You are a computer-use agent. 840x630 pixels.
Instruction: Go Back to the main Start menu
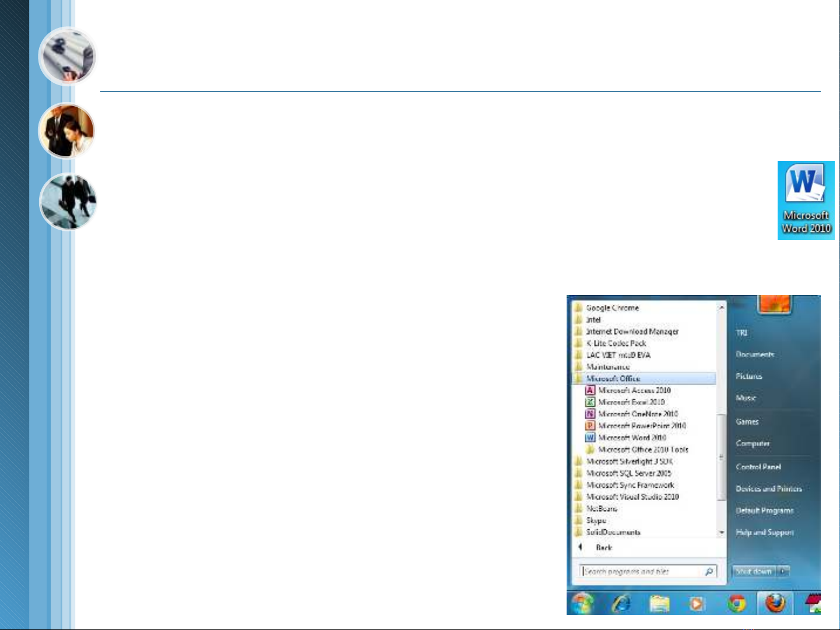point(603,548)
